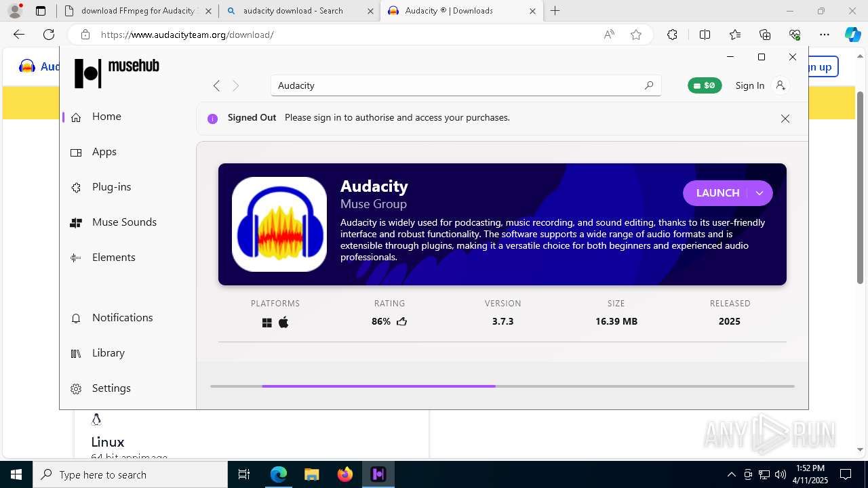Switch to audacity download Search tab
Viewport: 868px width, 488px height.
(x=299, y=11)
